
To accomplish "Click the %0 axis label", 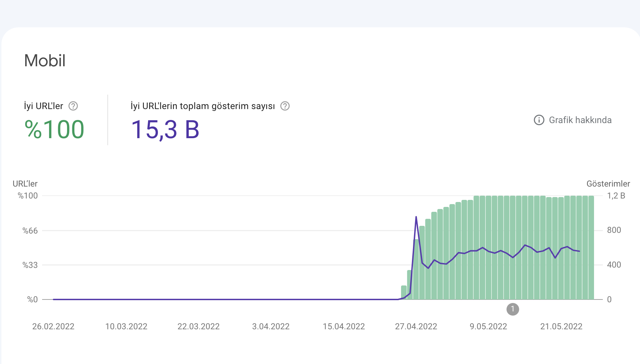I will point(33,299).
